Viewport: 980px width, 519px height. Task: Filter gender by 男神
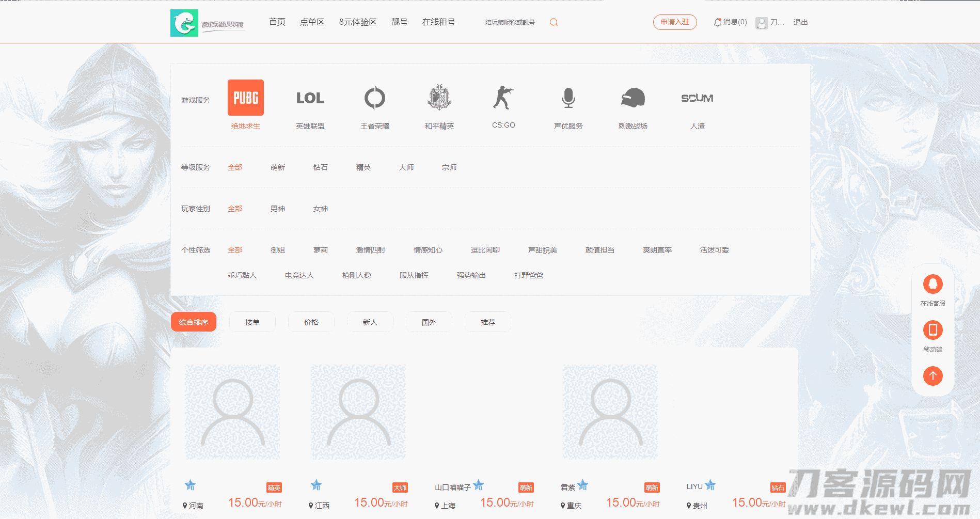[x=278, y=209]
